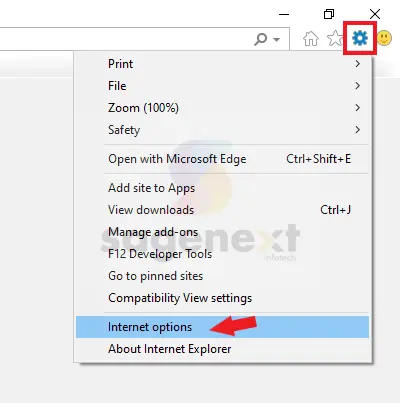Select Open with Microsoft Edge
The width and height of the screenshot is (400, 403).
222,159
